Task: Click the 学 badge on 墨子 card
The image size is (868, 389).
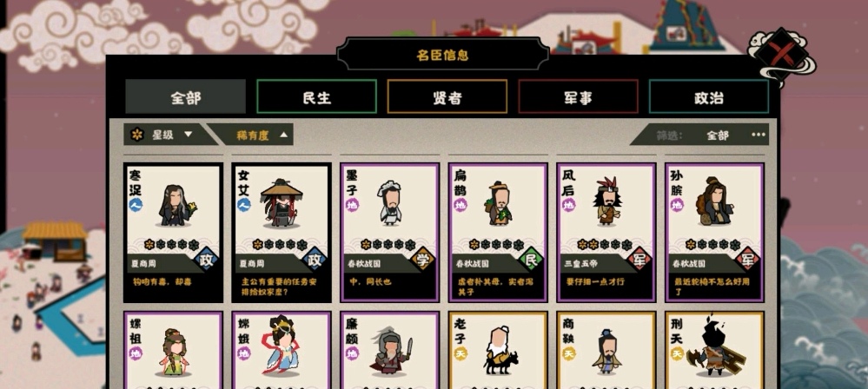Action: point(423,259)
